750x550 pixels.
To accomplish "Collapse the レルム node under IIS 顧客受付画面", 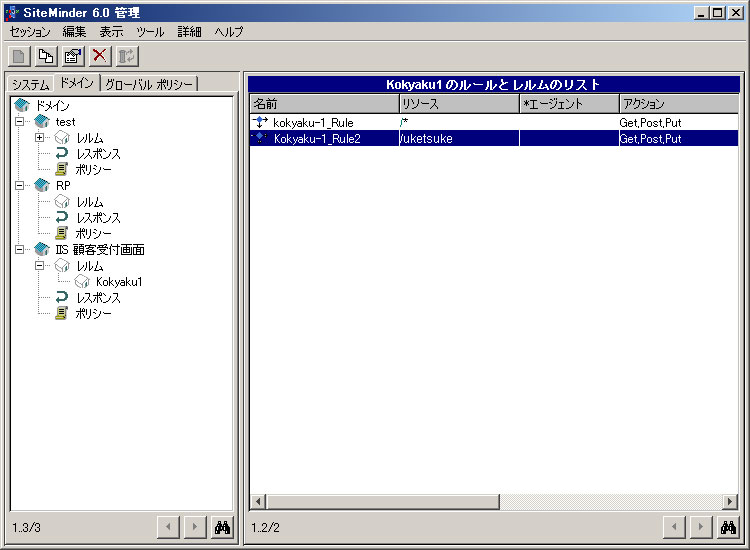I will point(40,265).
